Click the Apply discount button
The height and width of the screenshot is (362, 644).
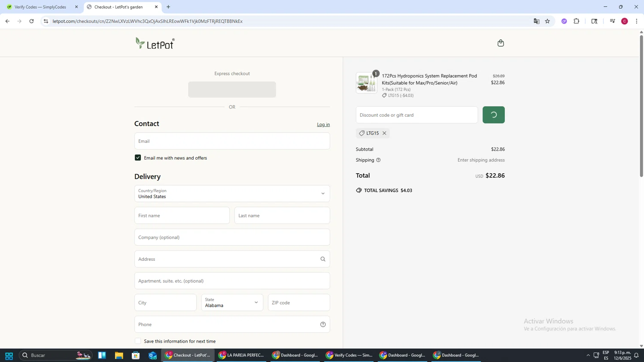(x=493, y=115)
